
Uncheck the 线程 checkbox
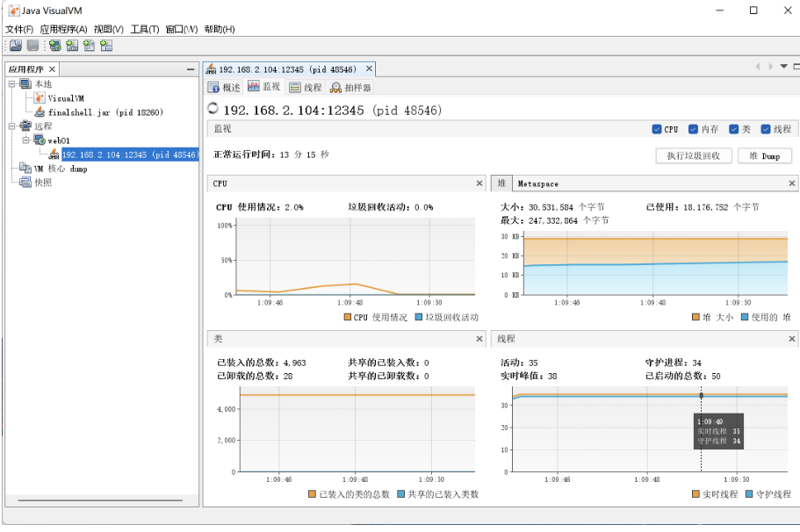(765, 129)
